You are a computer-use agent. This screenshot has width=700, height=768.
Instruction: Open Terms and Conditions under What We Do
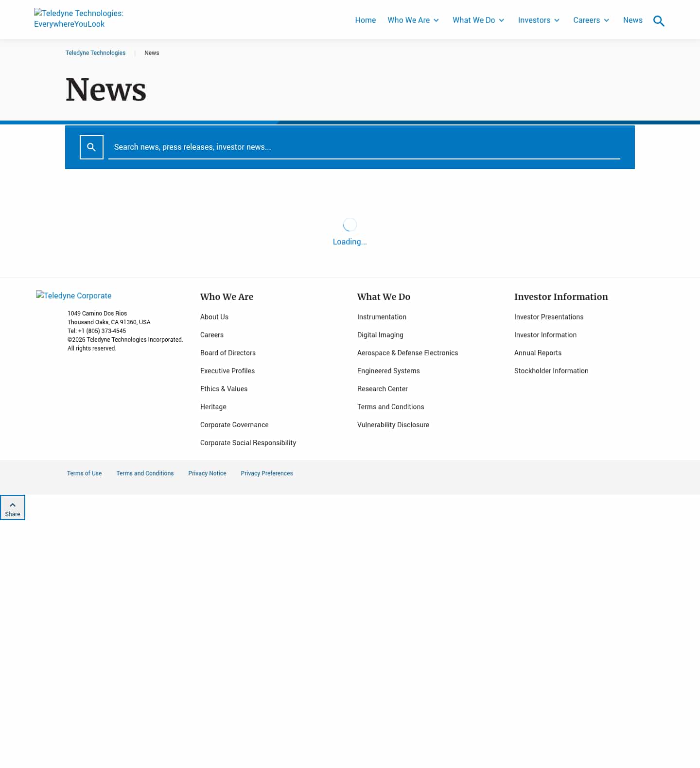[391, 407]
